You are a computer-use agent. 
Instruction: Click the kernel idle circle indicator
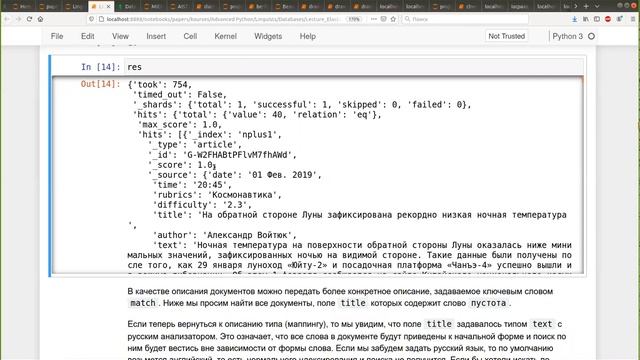click(591, 36)
